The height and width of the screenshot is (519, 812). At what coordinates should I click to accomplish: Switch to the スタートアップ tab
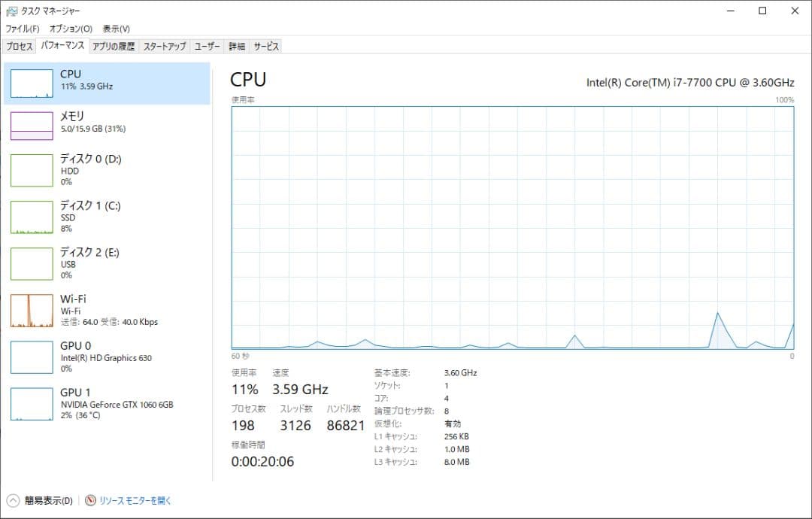pos(165,46)
